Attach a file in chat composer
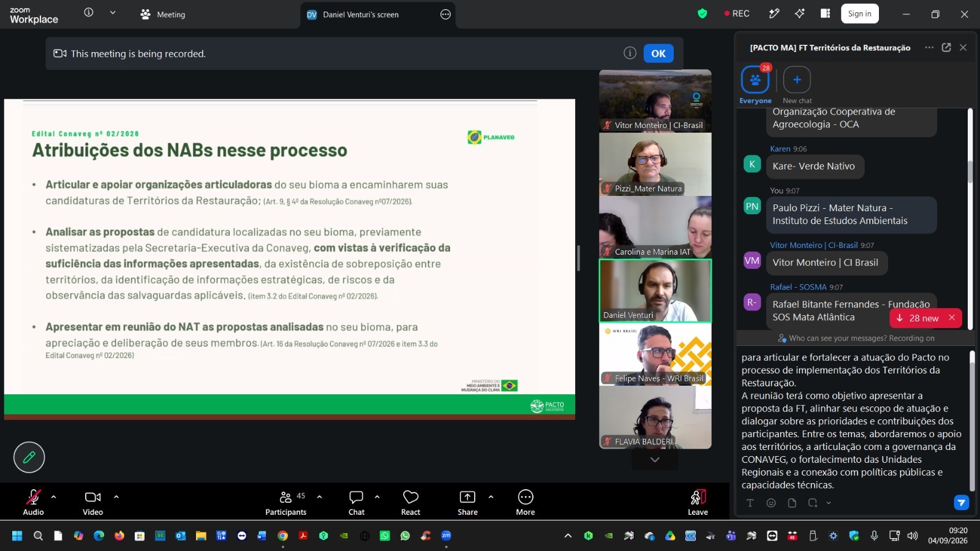This screenshot has height=551, width=980. pyautogui.click(x=792, y=503)
